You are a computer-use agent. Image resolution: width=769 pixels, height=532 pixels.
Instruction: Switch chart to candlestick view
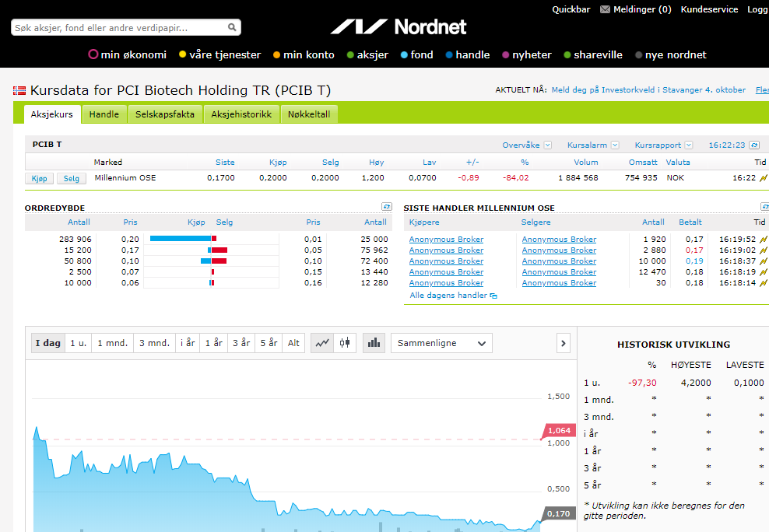[345, 343]
